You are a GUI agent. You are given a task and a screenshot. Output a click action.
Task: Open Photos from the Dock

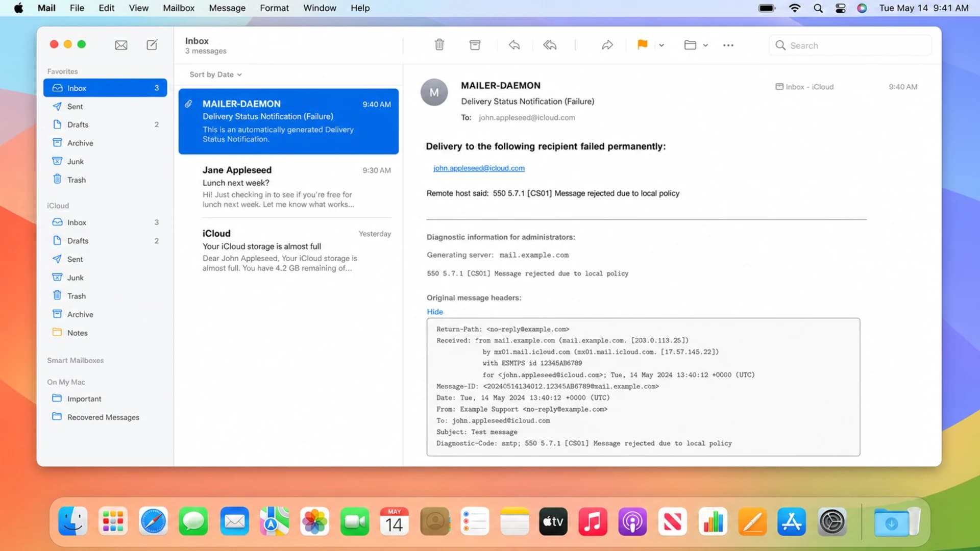pos(314,521)
